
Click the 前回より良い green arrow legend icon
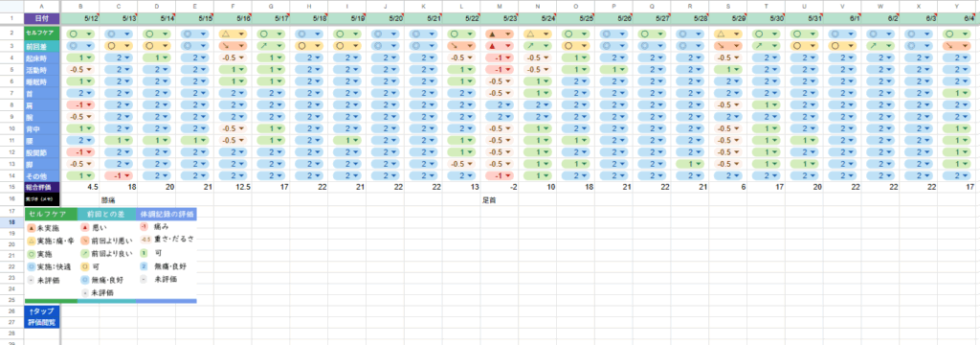[x=85, y=254]
